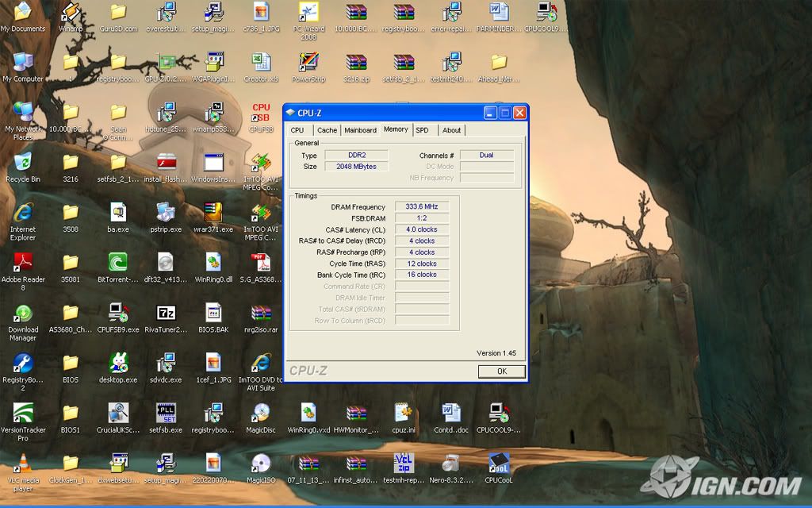The image size is (812, 508).
Task: Launch VLC media player shortcut
Action: pyautogui.click(x=23, y=464)
